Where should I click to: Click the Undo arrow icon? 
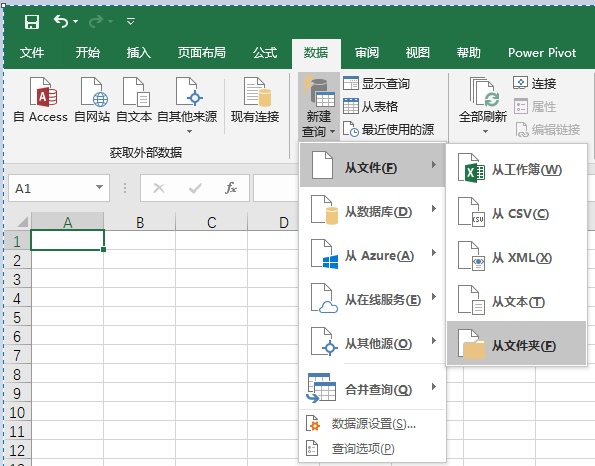61,21
